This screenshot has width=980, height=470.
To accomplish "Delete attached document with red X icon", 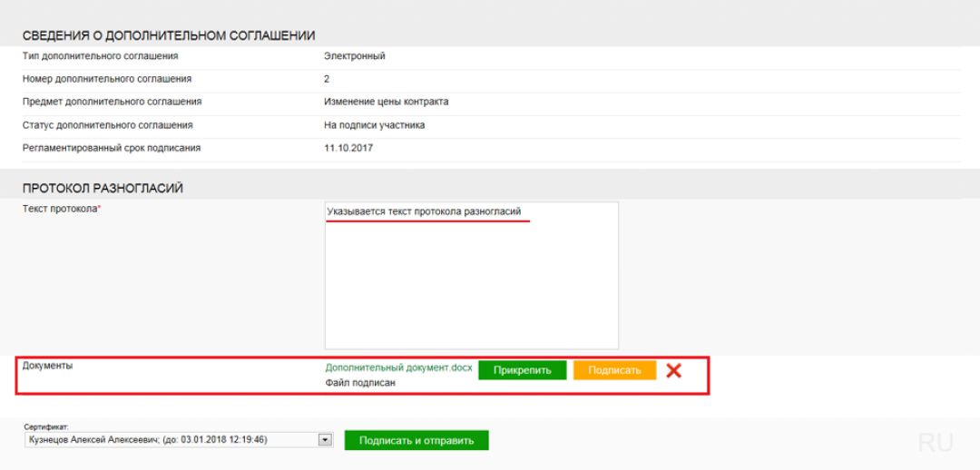I will [673, 370].
